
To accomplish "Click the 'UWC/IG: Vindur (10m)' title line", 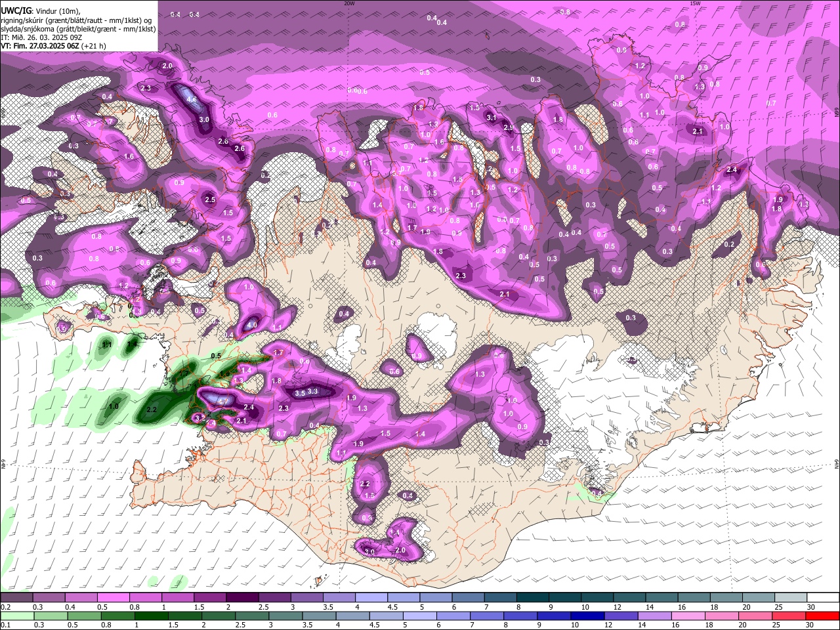I will (x=41, y=10).
